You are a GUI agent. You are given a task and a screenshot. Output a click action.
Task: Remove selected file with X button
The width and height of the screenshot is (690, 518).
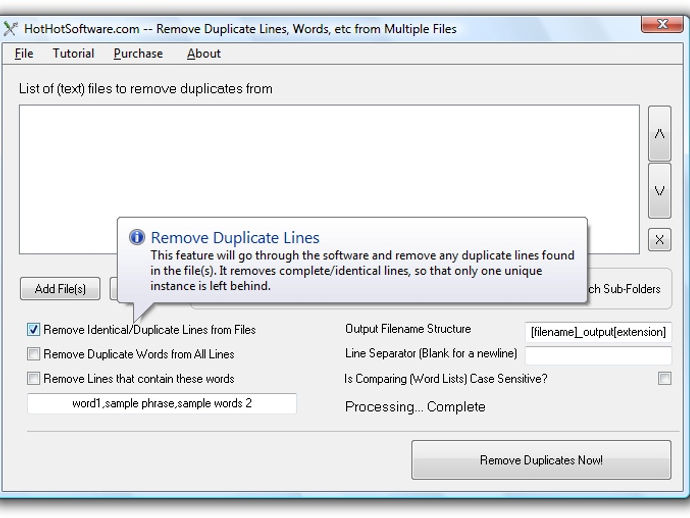coord(659,240)
